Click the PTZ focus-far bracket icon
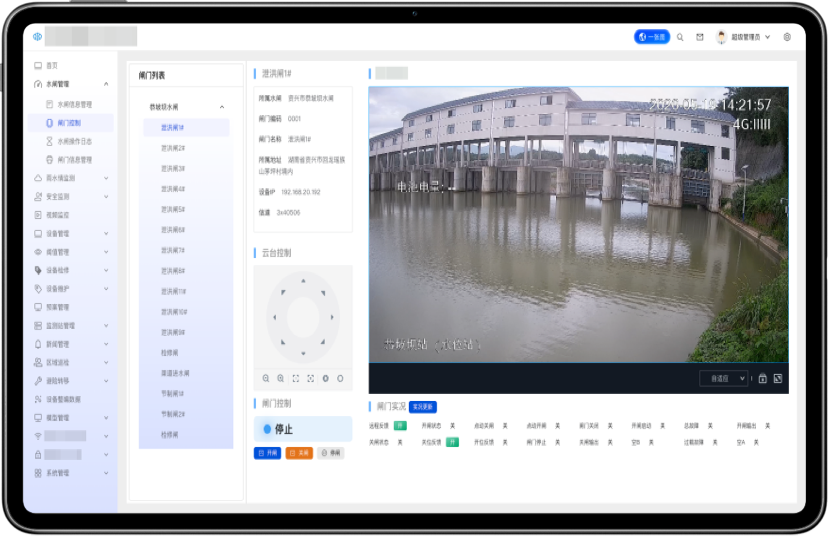 click(x=310, y=379)
